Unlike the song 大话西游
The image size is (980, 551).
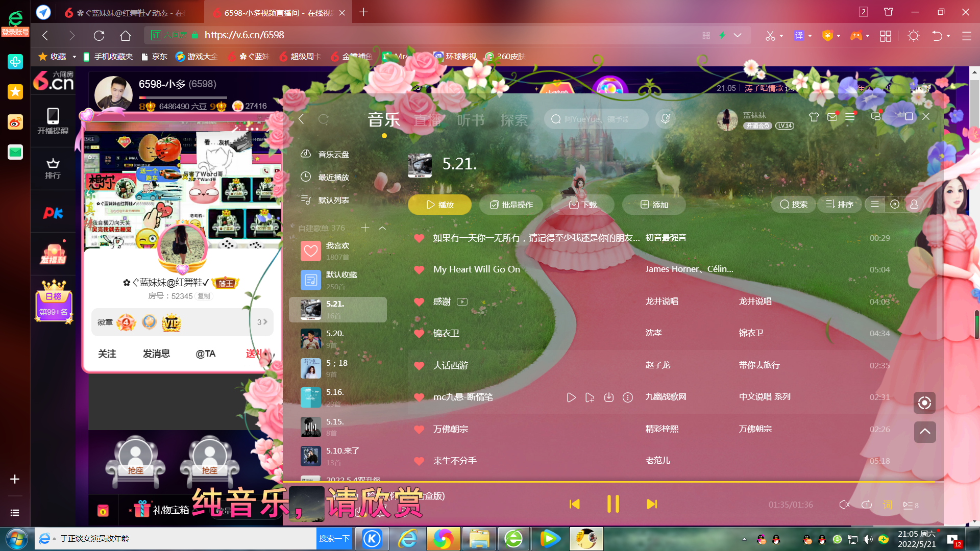click(x=419, y=366)
